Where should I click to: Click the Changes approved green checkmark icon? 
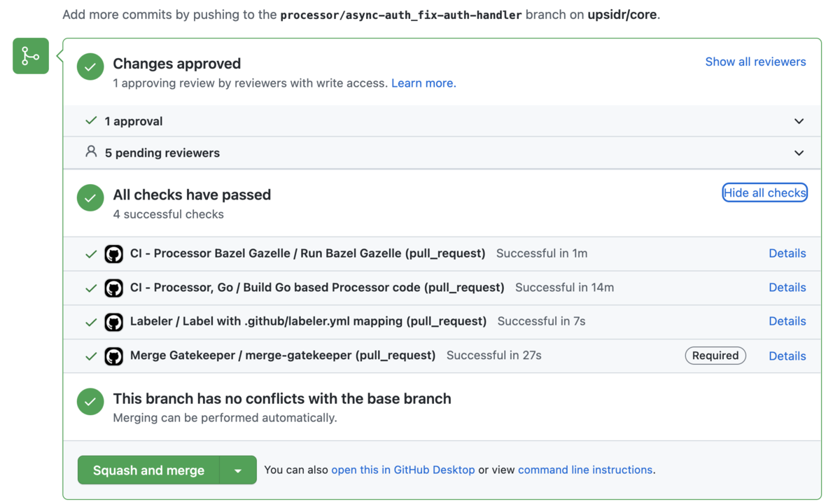(90, 67)
